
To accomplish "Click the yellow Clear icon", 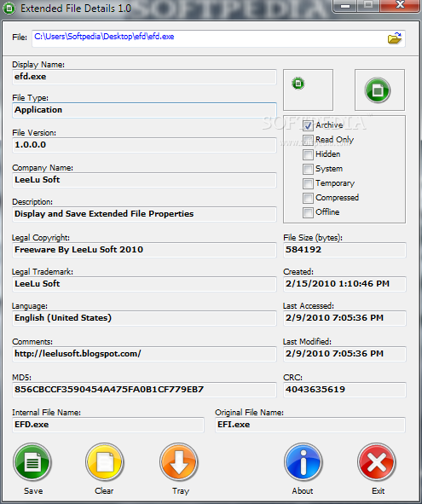I will pyautogui.click(x=105, y=462).
